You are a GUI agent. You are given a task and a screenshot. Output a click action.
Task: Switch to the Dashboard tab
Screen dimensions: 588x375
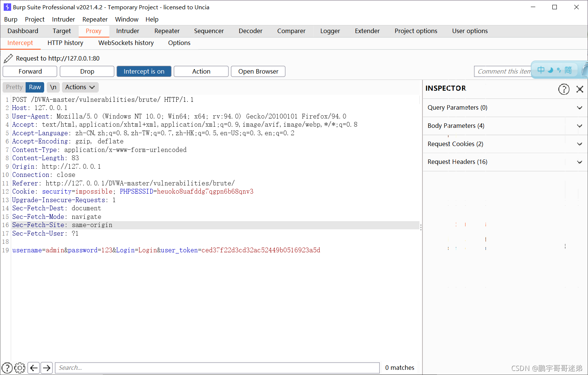(23, 31)
